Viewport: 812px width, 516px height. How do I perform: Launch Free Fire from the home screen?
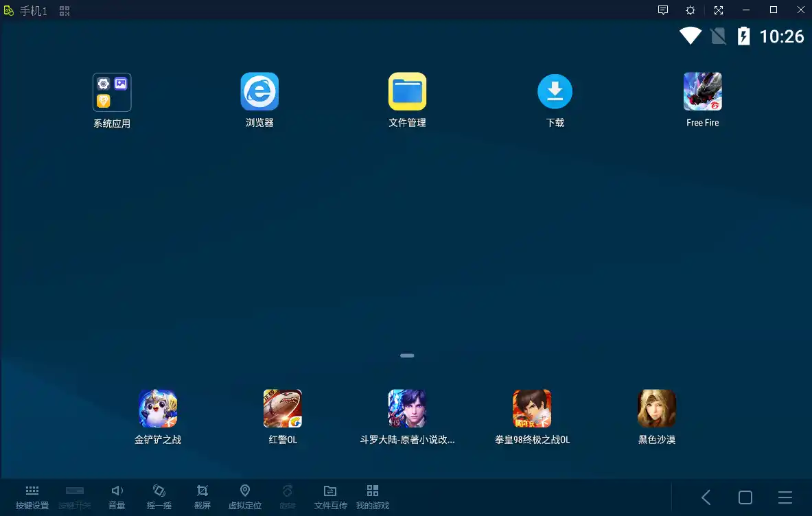[x=702, y=91]
